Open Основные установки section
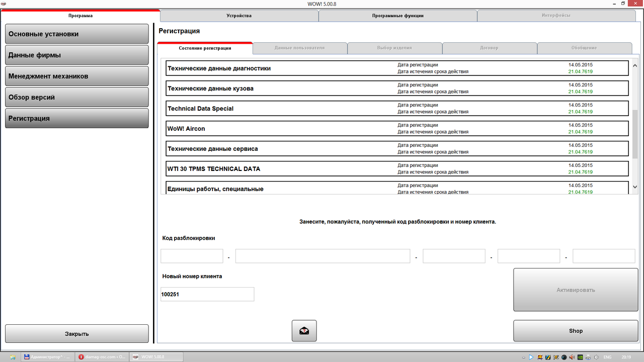644x362 pixels. (x=77, y=34)
